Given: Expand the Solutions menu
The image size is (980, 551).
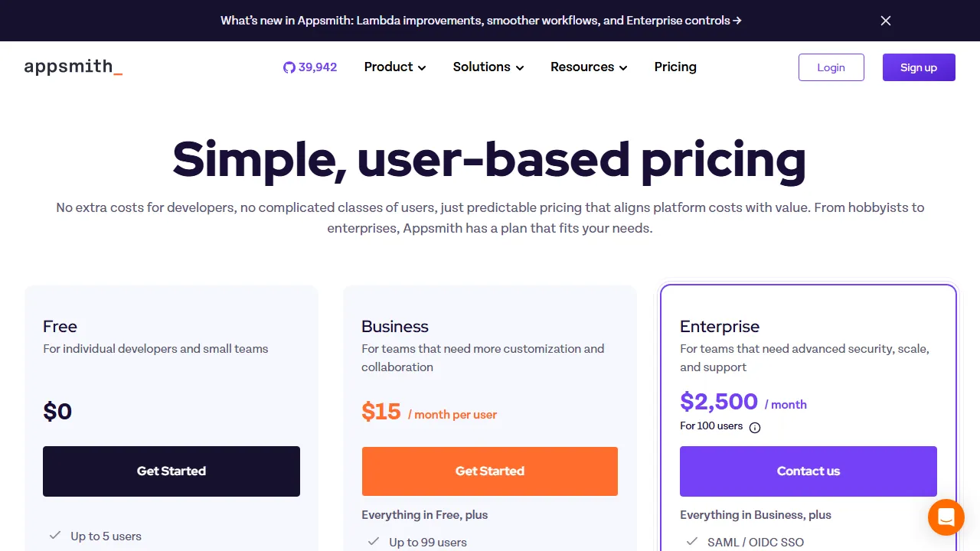Looking at the screenshot, I should pyautogui.click(x=488, y=67).
